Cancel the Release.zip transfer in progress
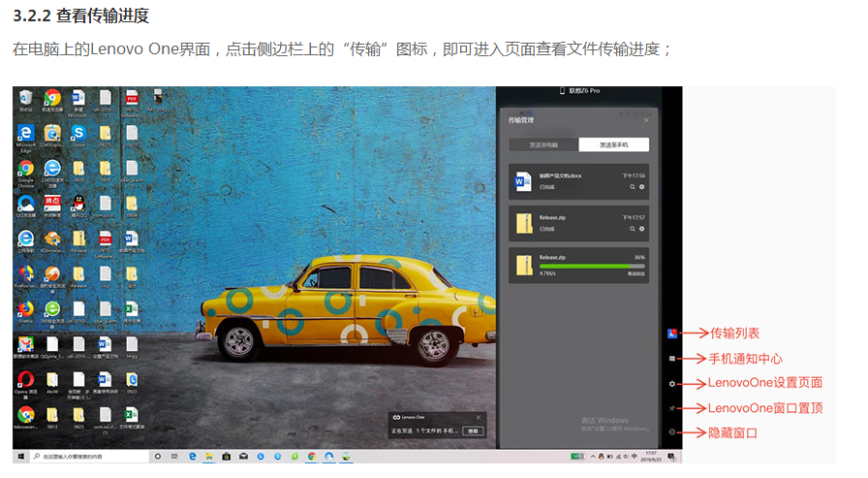The height and width of the screenshot is (478, 868). 636,274
